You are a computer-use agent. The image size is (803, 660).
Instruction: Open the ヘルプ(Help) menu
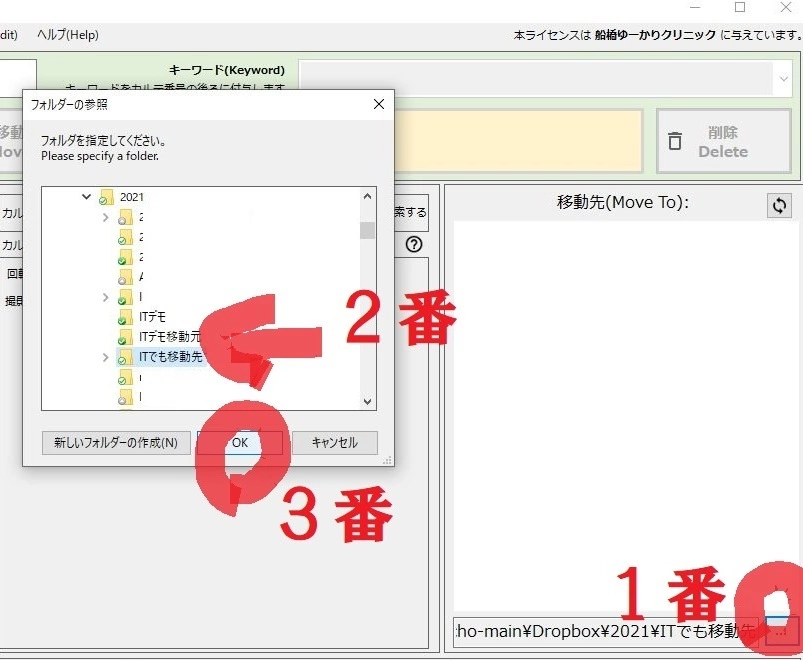click(x=68, y=35)
